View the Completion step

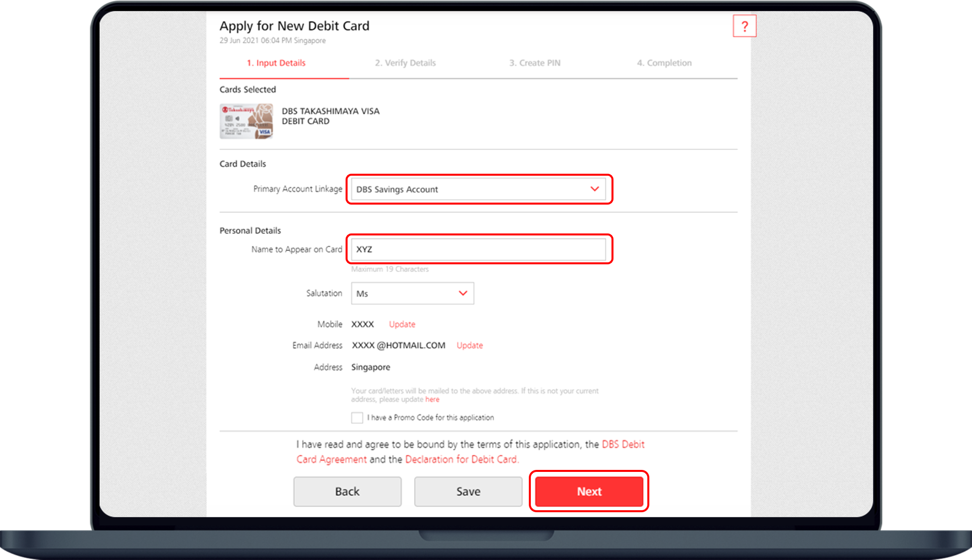(664, 63)
